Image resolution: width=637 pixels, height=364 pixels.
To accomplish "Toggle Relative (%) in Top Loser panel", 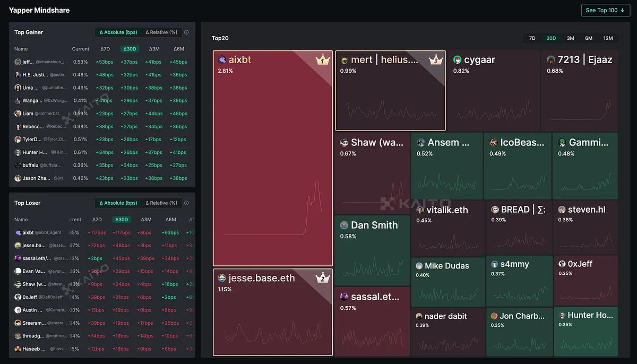I will pyautogui.click(x=161, y=203).
